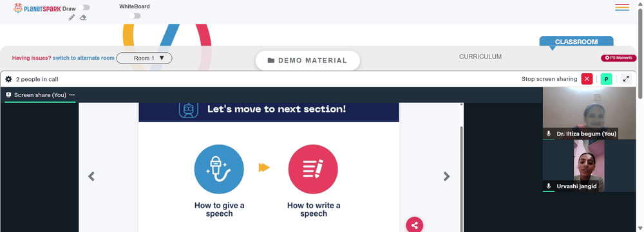This screenshot has width=644, height=232.
Task: Click the red stop sharing X icon
Action: (x=587, y=79)
